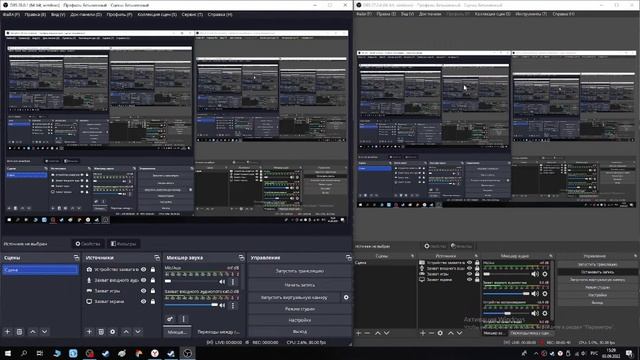The image size is (640, 360).
Task: Add a scene in left OBS window
Action: 7,332
